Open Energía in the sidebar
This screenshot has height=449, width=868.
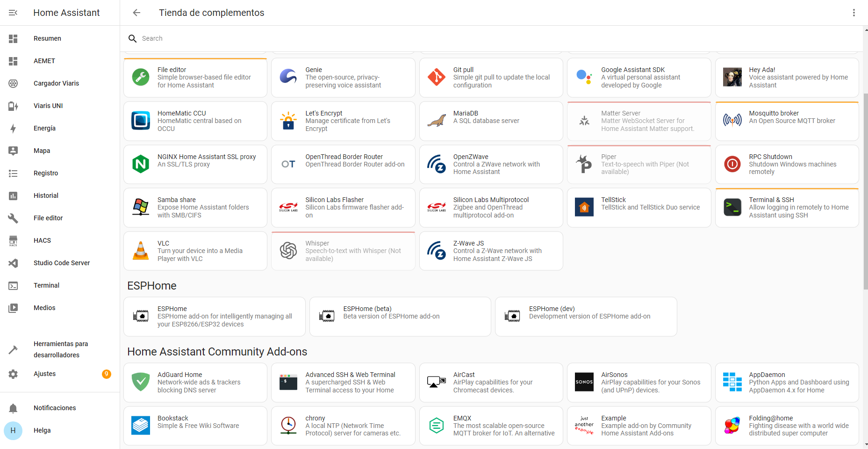click(60, 128)
